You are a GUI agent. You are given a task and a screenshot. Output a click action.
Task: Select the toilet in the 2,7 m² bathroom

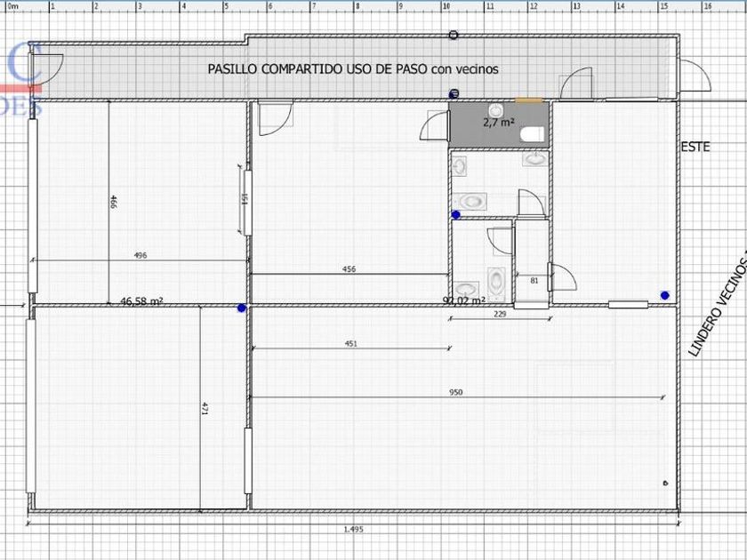coord(532,135)
